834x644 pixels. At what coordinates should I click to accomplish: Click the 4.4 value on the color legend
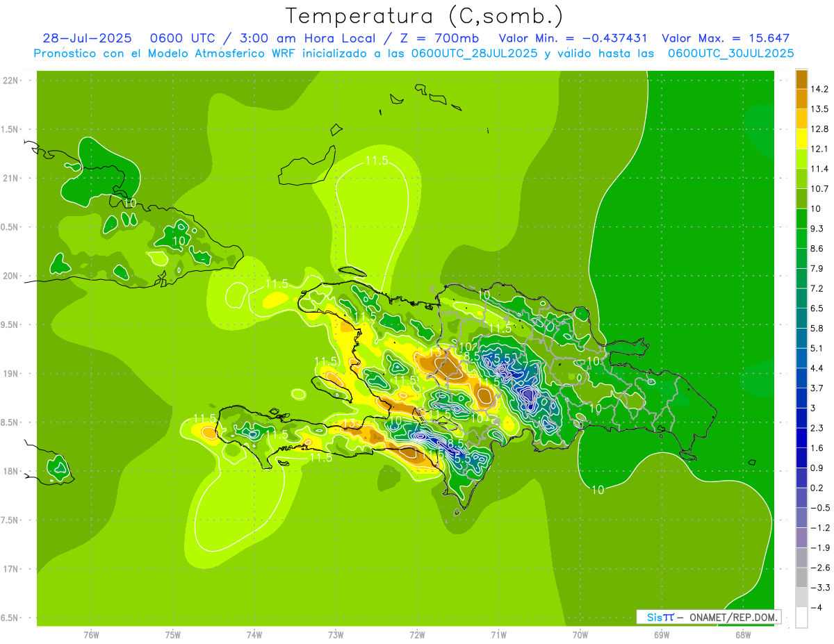[817, 368]
